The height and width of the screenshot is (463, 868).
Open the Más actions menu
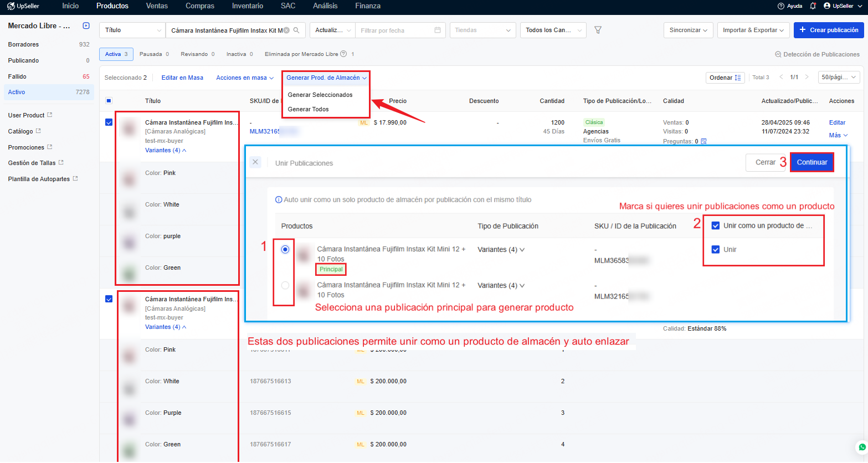838,135
